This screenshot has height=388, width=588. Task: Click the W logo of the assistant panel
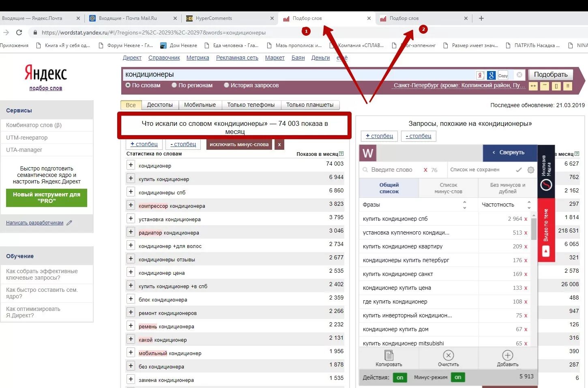click(368, 153)
